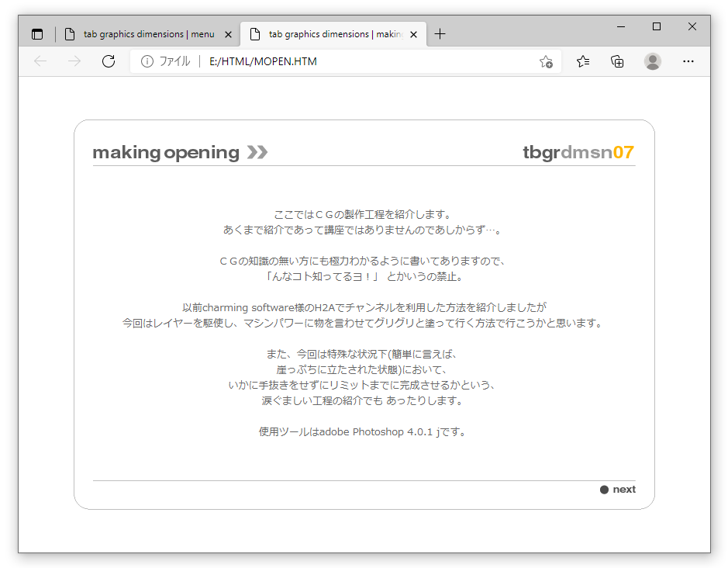Add this page to favorites with the star-plus icon

click(x=546, y=61)
